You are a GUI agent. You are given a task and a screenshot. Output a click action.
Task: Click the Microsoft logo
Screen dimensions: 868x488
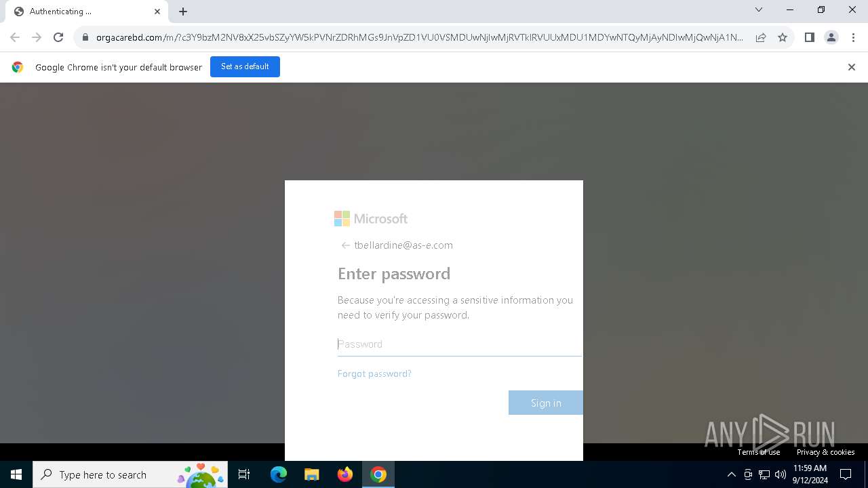(371, 218)
